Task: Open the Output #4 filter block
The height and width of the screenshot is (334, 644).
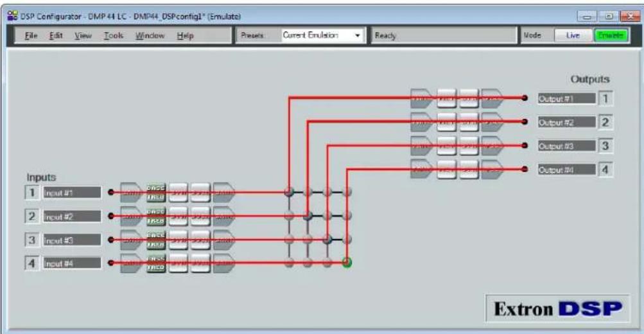Action: click(446, 170)
